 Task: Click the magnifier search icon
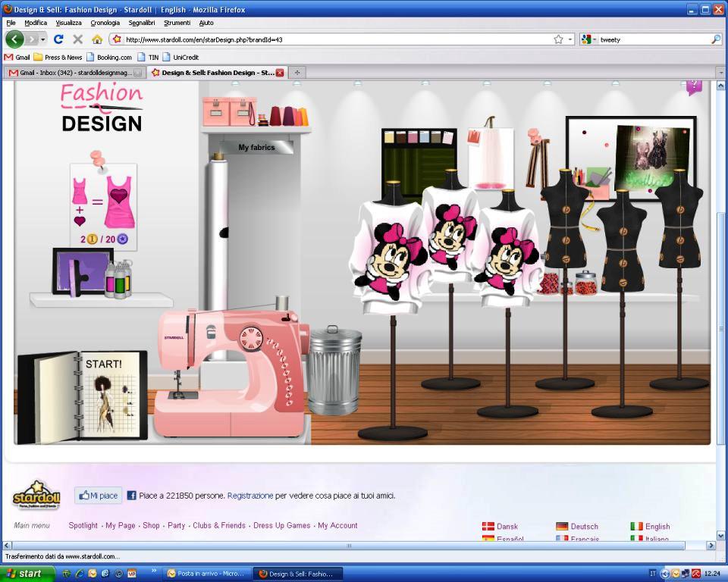point(715,39)
